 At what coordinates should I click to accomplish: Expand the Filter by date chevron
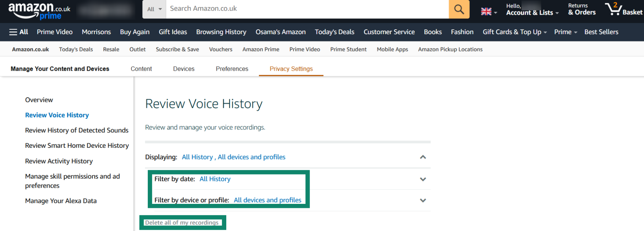(x=423, y=179)
